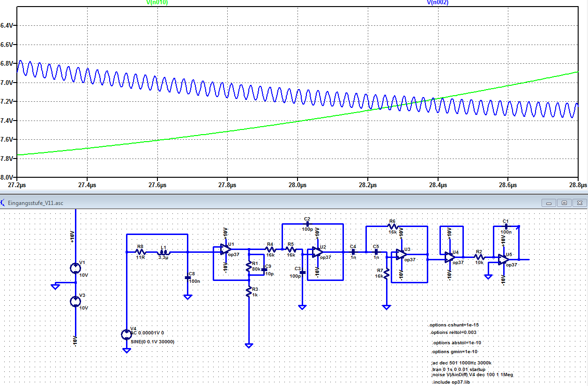Select op amp U1 in the schematic
Image resolution: width=588 pixels, height=386 pixels.
tap(225, 250)
